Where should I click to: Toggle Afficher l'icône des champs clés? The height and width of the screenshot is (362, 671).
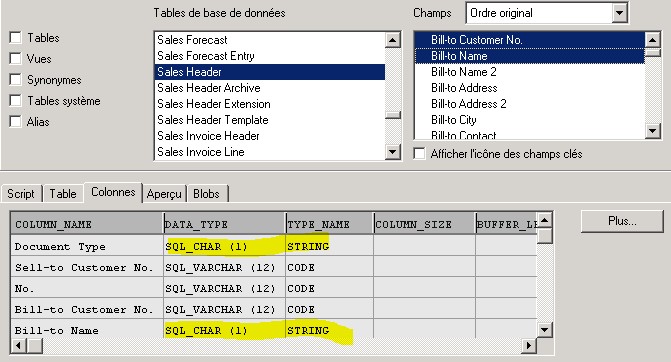(419, 154)
